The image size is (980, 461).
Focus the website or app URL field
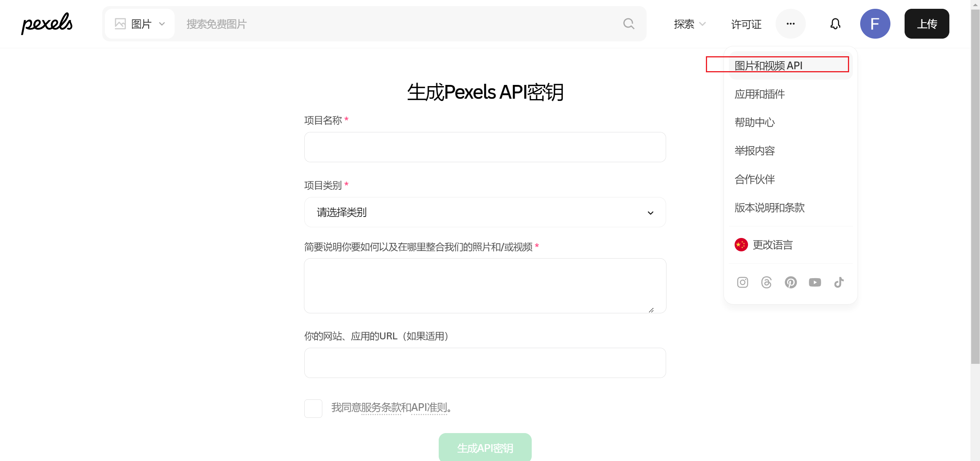[485, 363]
